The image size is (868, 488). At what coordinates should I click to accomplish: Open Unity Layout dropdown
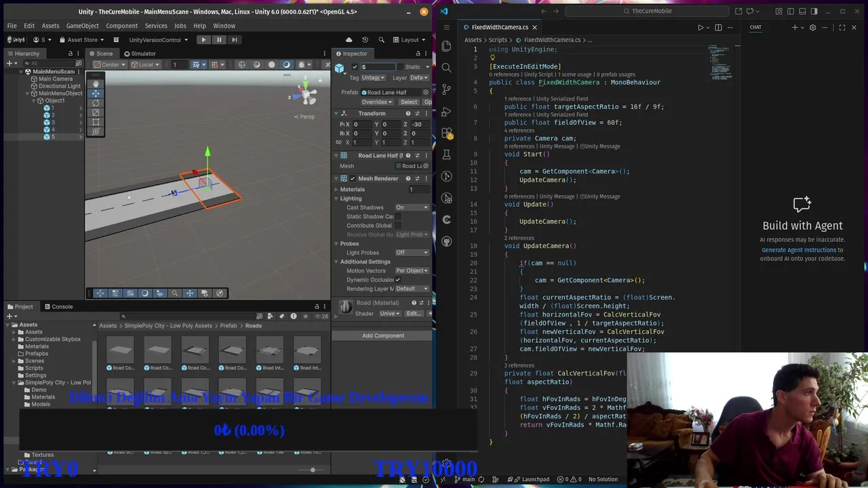point(410,40)
